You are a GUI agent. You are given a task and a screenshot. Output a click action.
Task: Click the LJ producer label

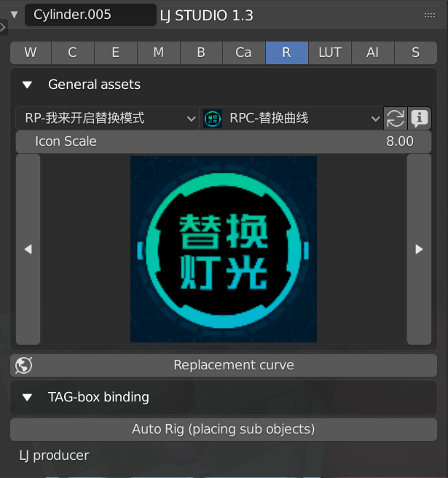[x=54, y=455]
